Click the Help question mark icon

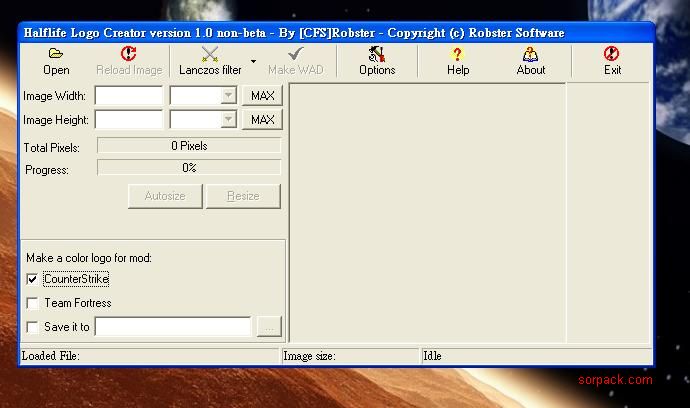tap(458, 54)
